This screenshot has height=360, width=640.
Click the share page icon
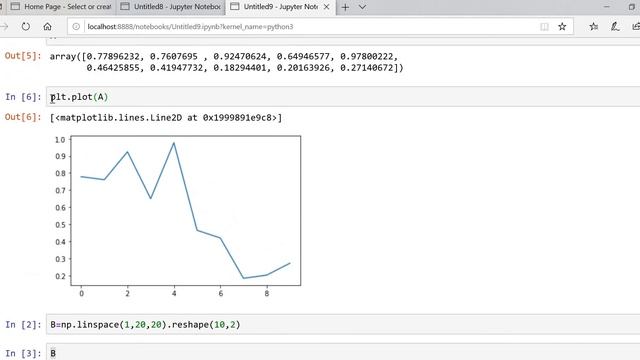coord(636,27)
